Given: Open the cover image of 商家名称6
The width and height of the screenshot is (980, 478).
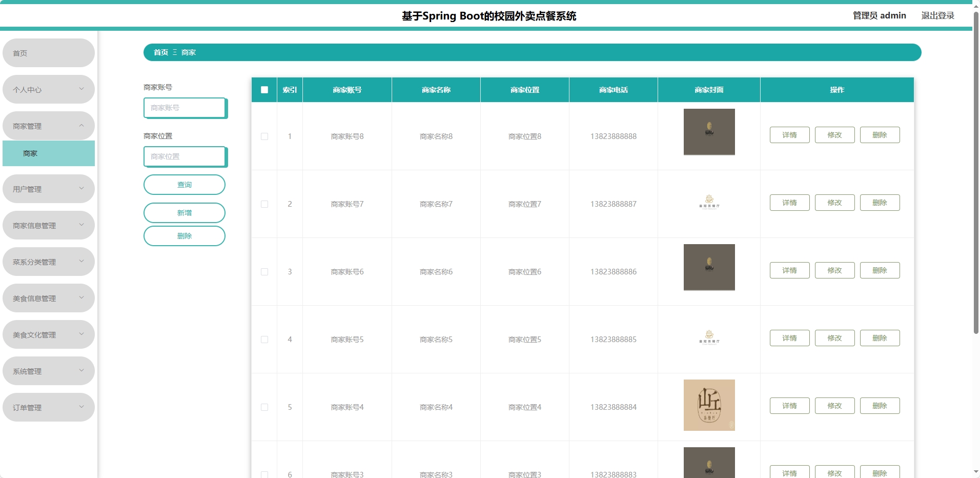Looking at the screenshot, I should (x=709, y=267).
